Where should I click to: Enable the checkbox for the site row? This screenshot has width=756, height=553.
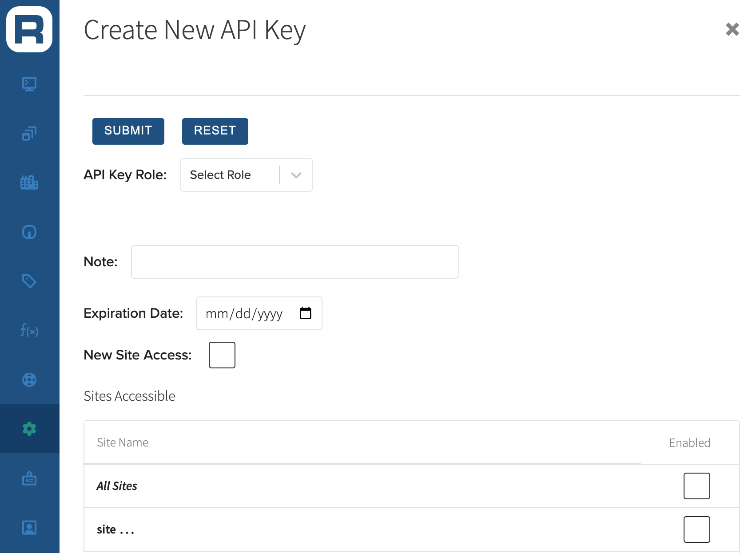click(x=696, y=529)
